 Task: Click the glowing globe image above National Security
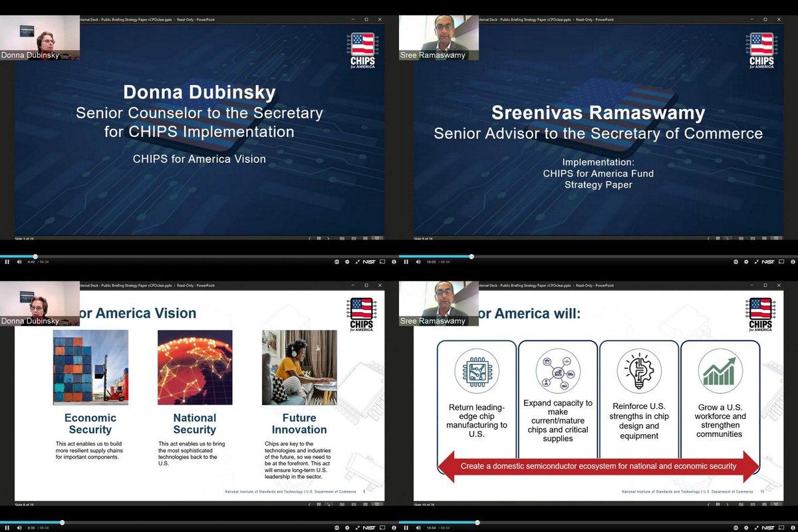coord(195,368)
